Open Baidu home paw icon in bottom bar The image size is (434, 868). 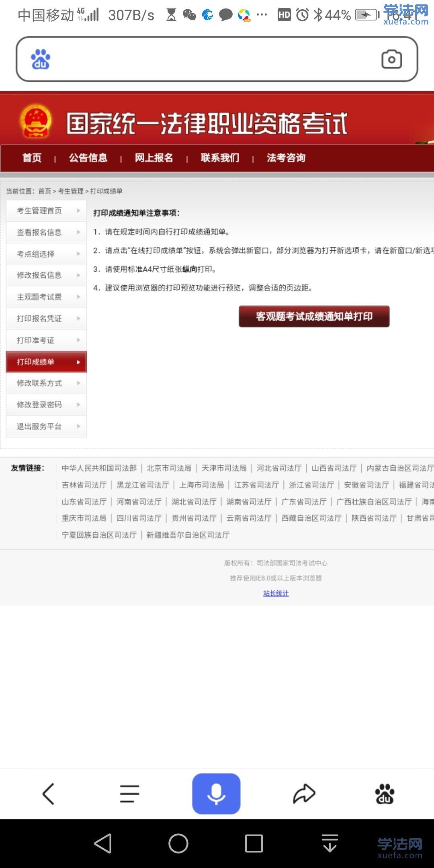coord(385,794)
